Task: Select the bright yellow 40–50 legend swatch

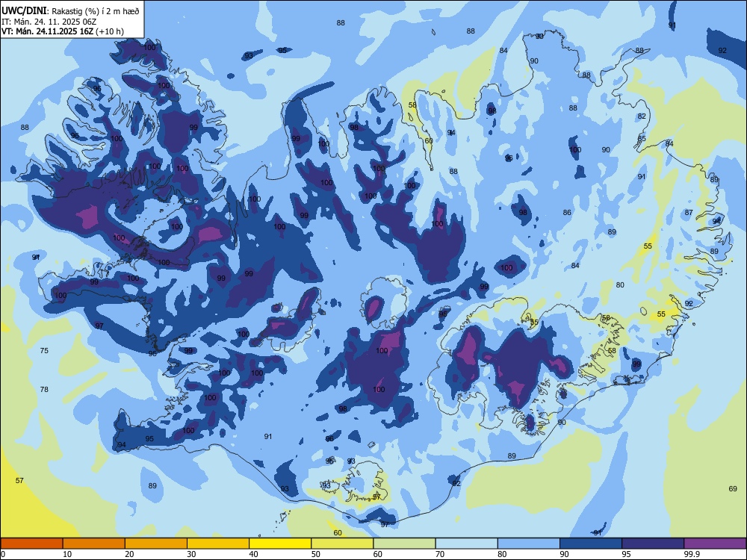Action: point(280,544)
